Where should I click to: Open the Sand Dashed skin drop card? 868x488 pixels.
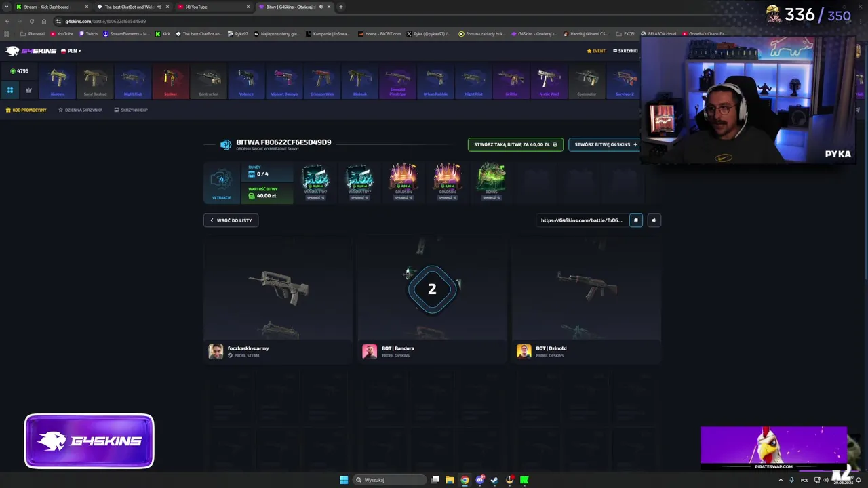tap(95, 81)
